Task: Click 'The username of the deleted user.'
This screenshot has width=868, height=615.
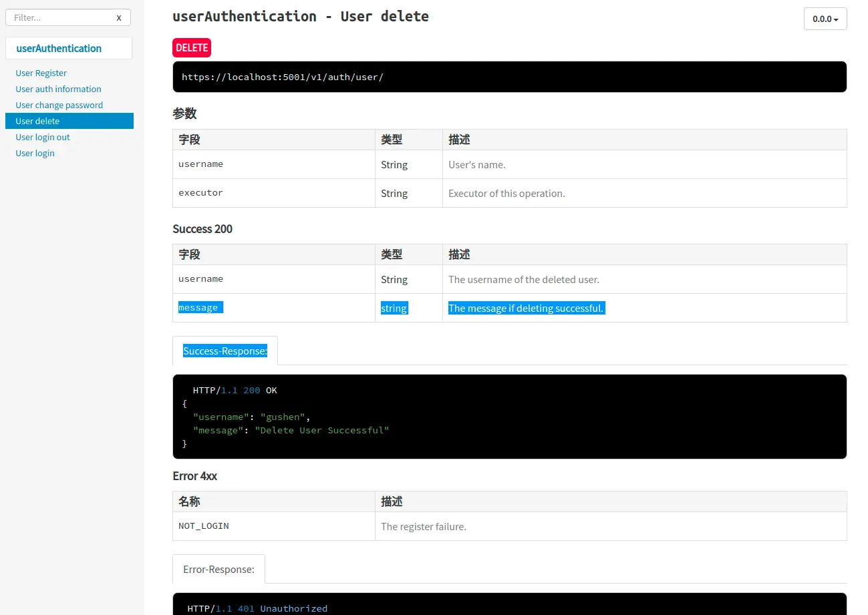Action: [x=524, y=279]
